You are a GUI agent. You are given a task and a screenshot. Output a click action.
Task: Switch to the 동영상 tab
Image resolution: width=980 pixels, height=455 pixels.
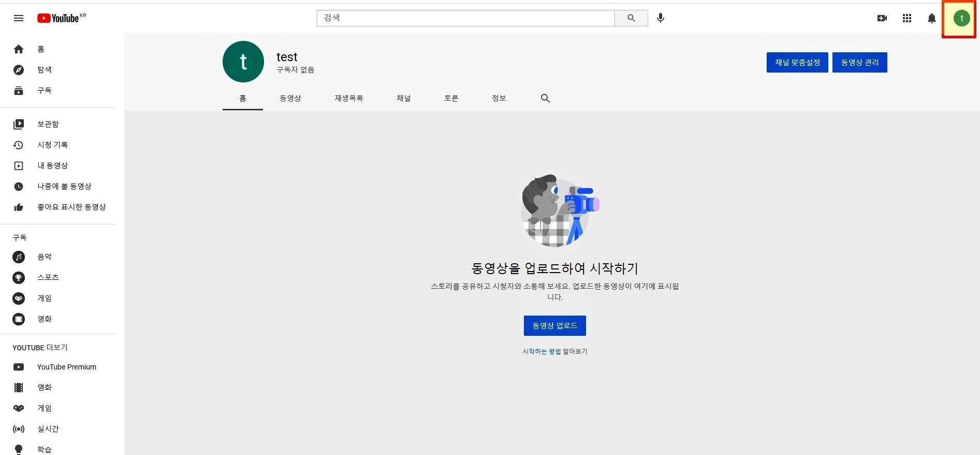tap(290, 98)
